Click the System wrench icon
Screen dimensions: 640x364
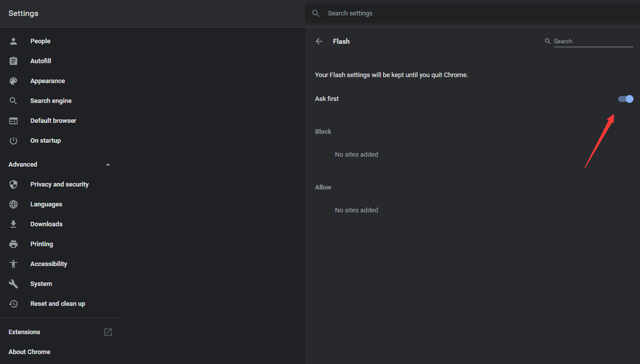point(13,284)
